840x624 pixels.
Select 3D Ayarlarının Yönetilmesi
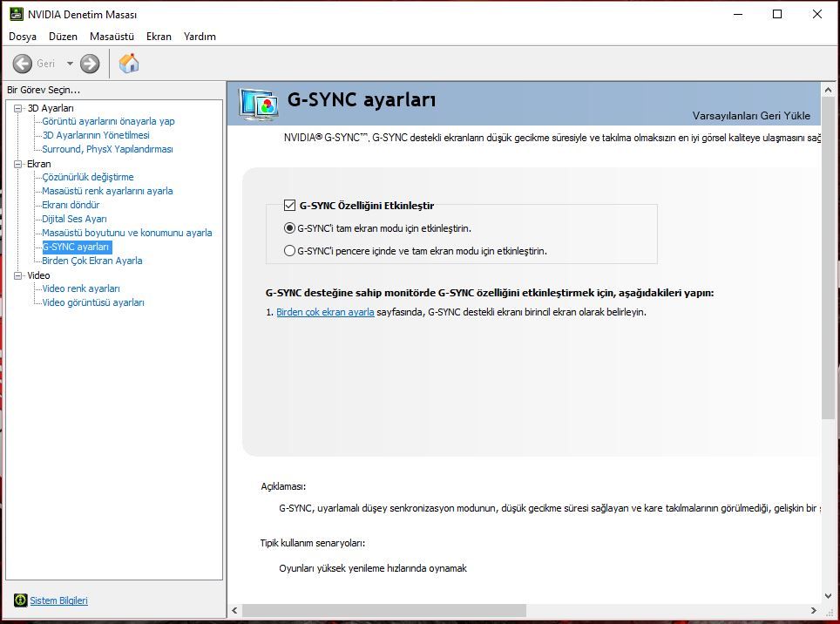96,135
